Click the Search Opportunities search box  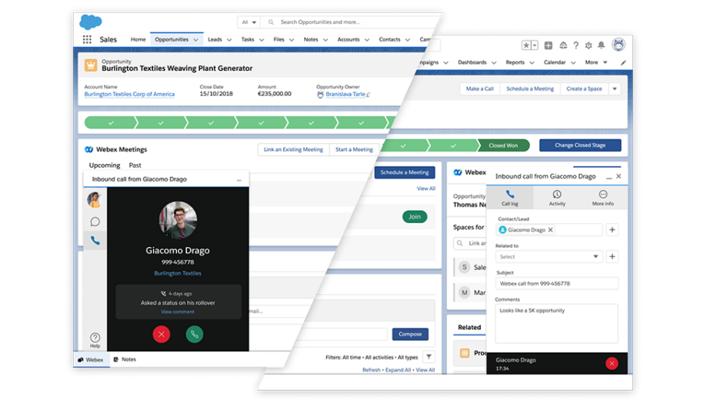pos(350,22)
